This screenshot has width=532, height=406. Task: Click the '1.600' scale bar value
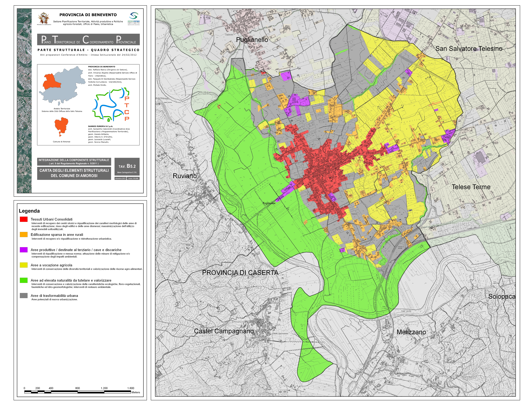131,388
